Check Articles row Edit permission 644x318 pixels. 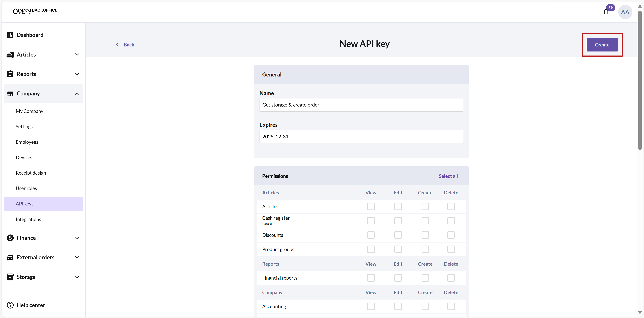398,206
